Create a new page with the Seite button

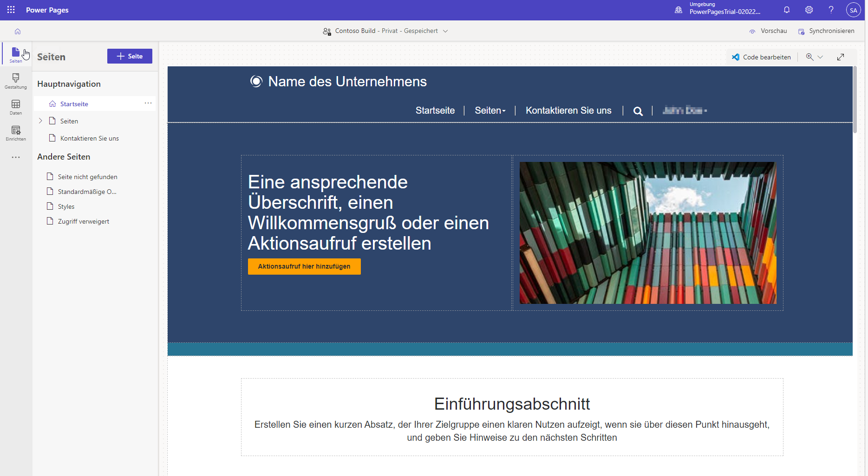pyautogui.click(x=130, y=56)
